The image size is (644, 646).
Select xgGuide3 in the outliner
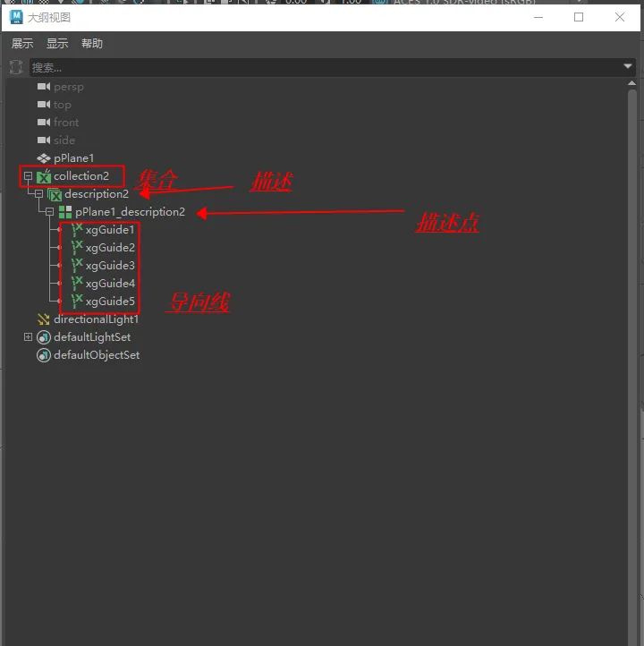point(110,266)
